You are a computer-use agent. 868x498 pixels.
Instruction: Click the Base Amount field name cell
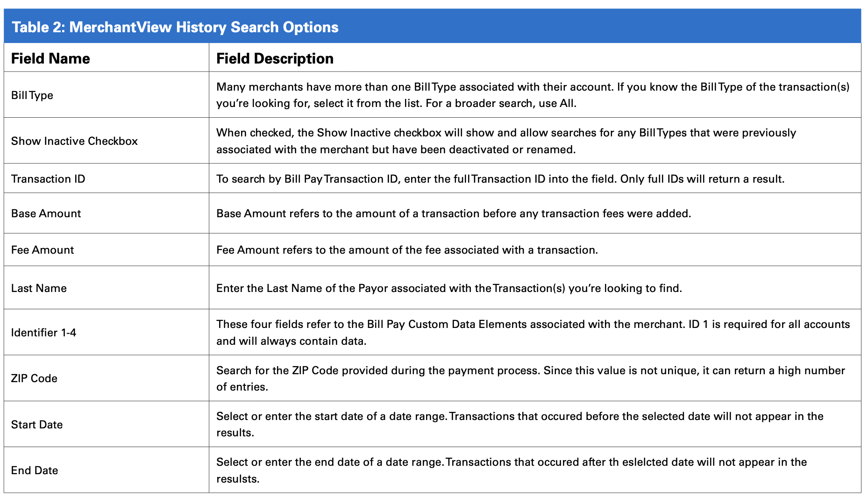pyautogui.click(x=46, y=213)
